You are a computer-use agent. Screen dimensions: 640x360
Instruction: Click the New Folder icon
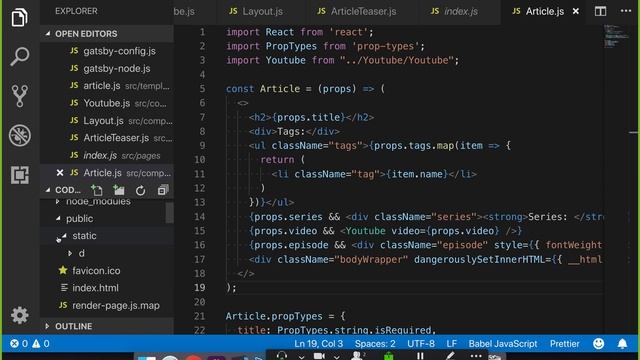pos(119,190)
